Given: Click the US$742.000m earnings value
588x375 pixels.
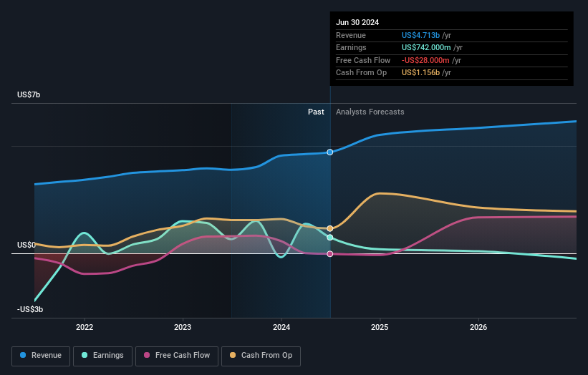Looking at the screenshot, I should point(426,47).
